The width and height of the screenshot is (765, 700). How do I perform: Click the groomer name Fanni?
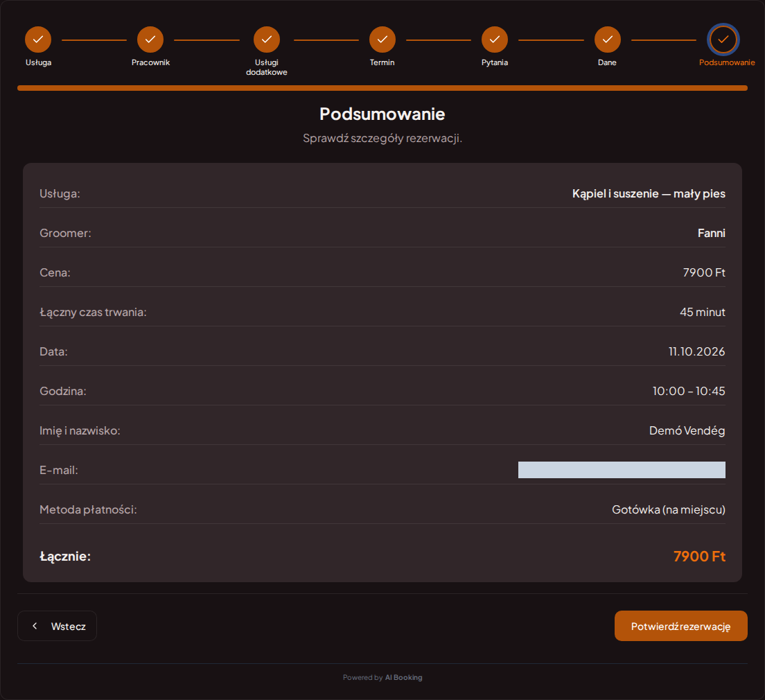(x=712, y=234)
